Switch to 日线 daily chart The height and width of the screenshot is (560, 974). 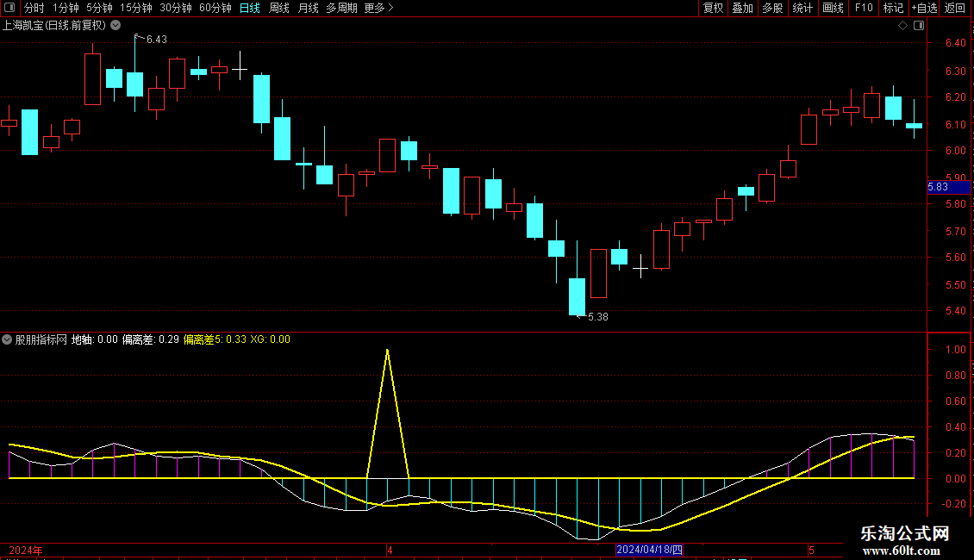(250, 8)
